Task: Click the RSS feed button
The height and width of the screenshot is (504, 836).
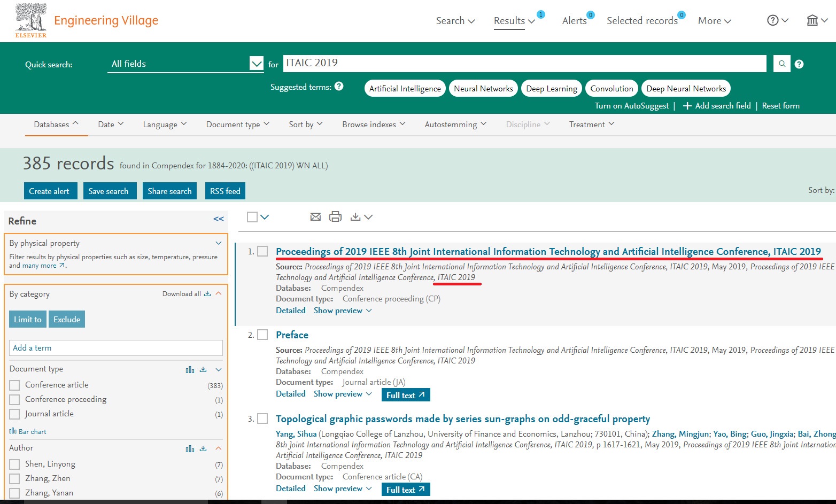Action: pos(225,191)
